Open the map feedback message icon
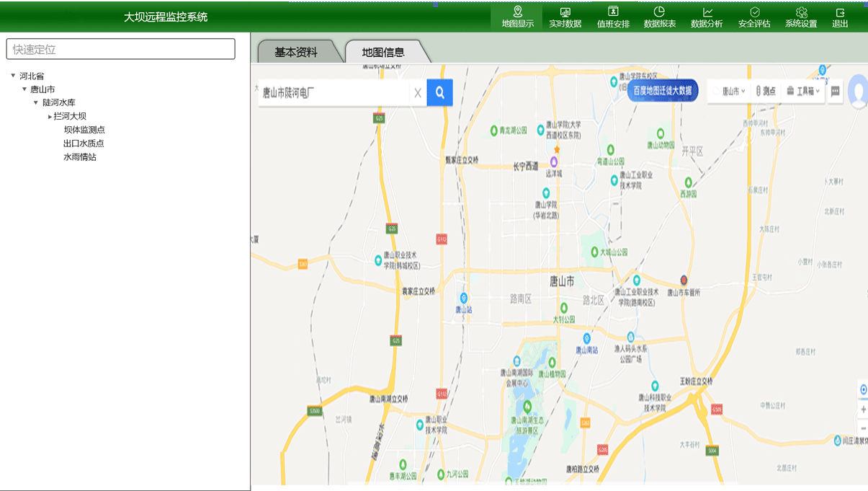868x491 pixels. coord(835,92)
